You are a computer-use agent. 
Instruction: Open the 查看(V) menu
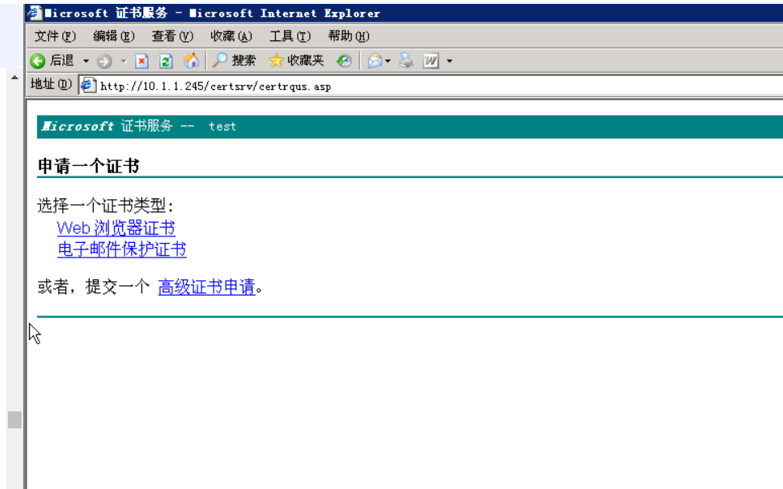pos(172,36)
